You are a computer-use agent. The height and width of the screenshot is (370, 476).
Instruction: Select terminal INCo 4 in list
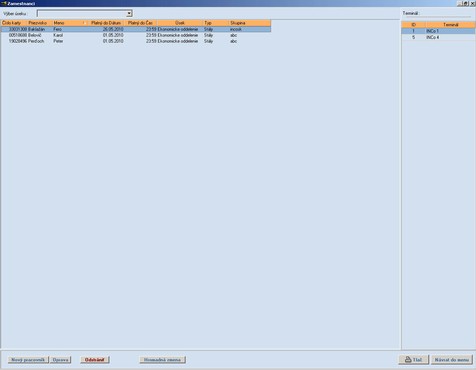tap(438, 37)
